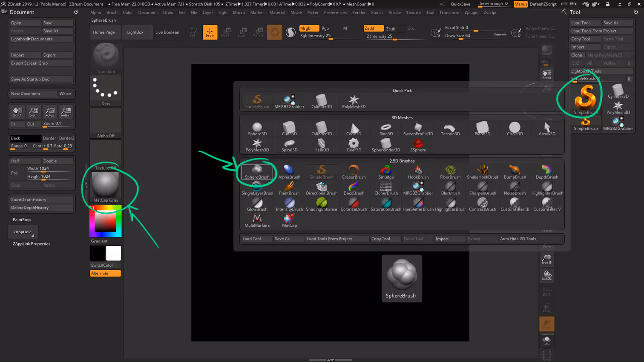
Task: Toggle Zadd sculpt mode
Action: [x=373, y=28]
